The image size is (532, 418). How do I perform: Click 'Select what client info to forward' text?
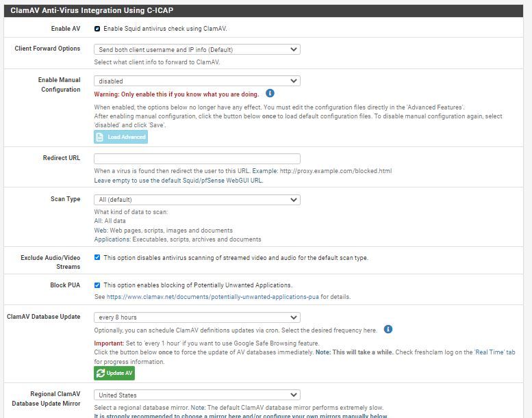coord(157,62)
